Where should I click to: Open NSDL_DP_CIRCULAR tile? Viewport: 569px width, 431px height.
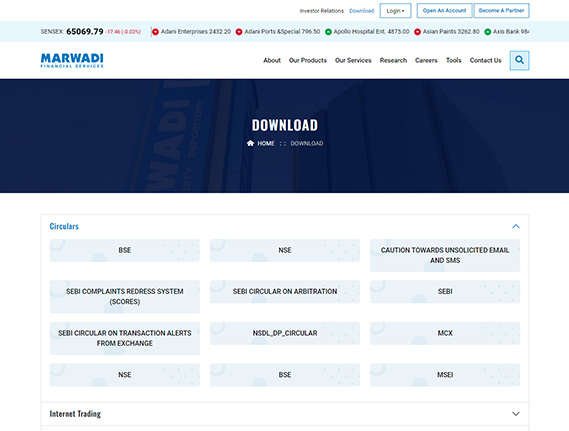(x=285, y=333)
